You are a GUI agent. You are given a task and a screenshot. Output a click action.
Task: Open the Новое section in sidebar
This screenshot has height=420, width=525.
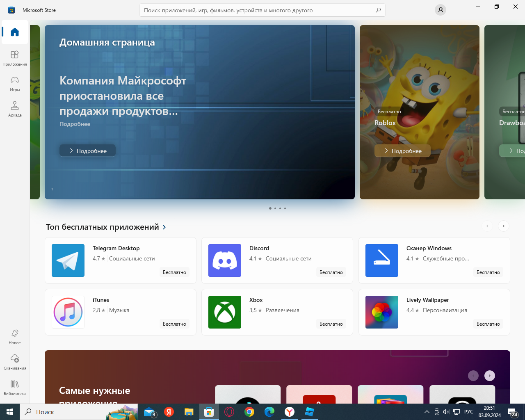(15, 337)
